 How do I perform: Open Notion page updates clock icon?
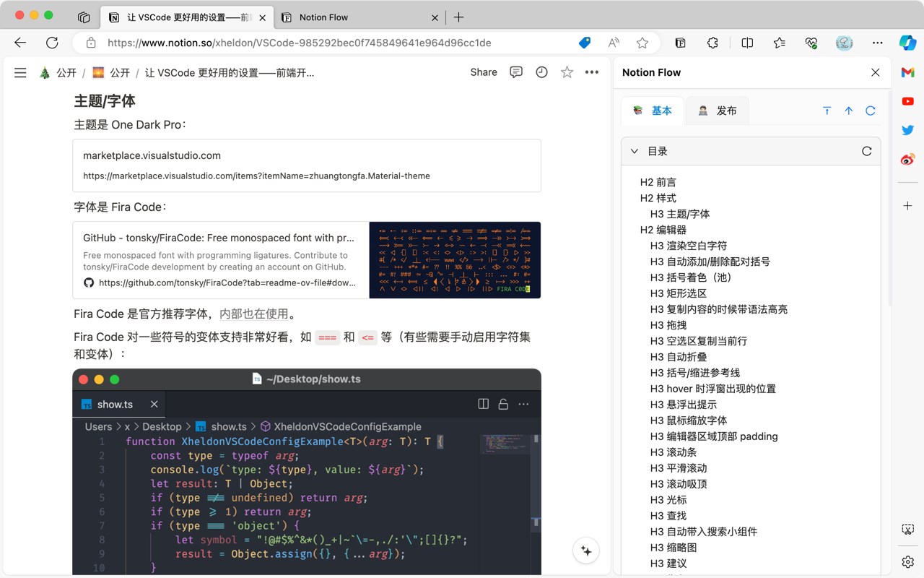click(x=541, y=72)
